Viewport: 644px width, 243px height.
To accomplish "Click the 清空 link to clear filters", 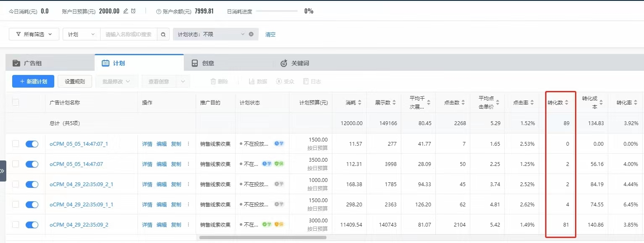I will [270, 35].
